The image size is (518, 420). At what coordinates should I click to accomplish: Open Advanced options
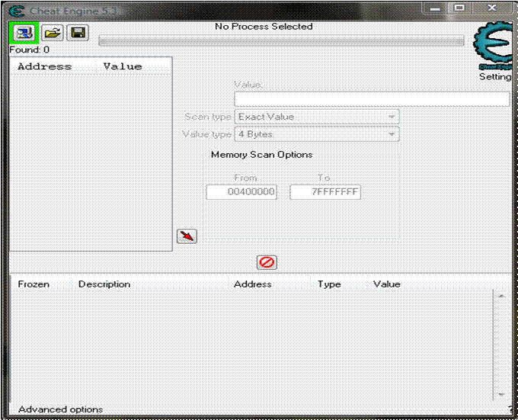60,409
